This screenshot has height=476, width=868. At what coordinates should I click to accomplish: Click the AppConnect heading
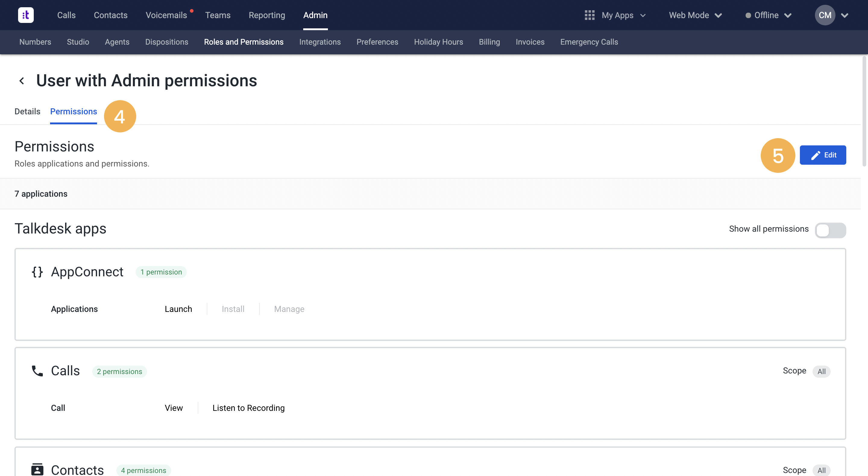[x=87, y=272]
